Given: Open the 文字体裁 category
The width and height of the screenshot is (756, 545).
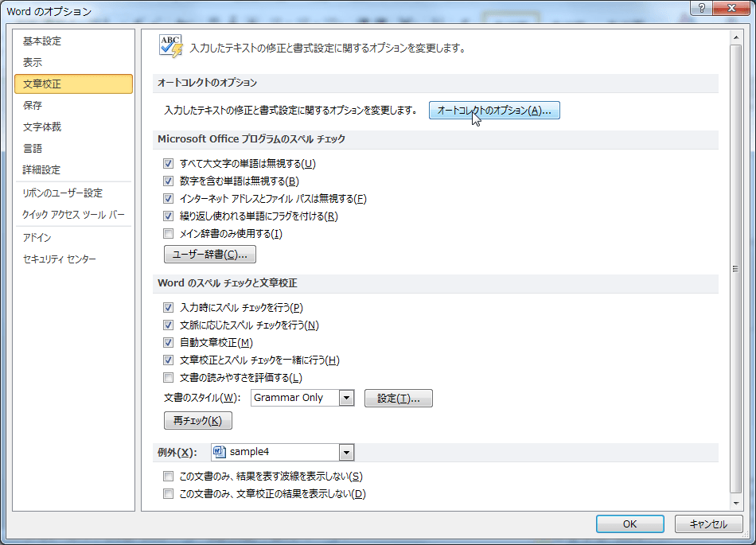Looking at the screenshot, I should pos(73,127).
